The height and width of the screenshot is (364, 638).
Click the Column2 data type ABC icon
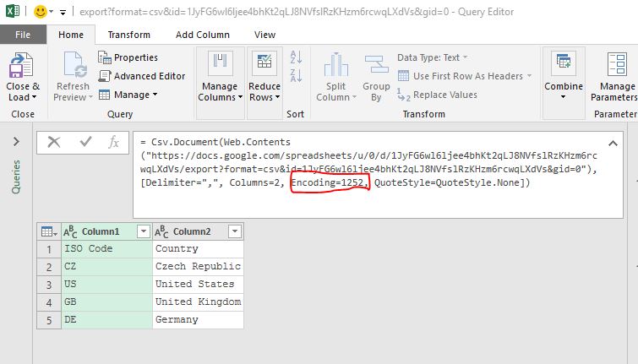coord(161,231)
